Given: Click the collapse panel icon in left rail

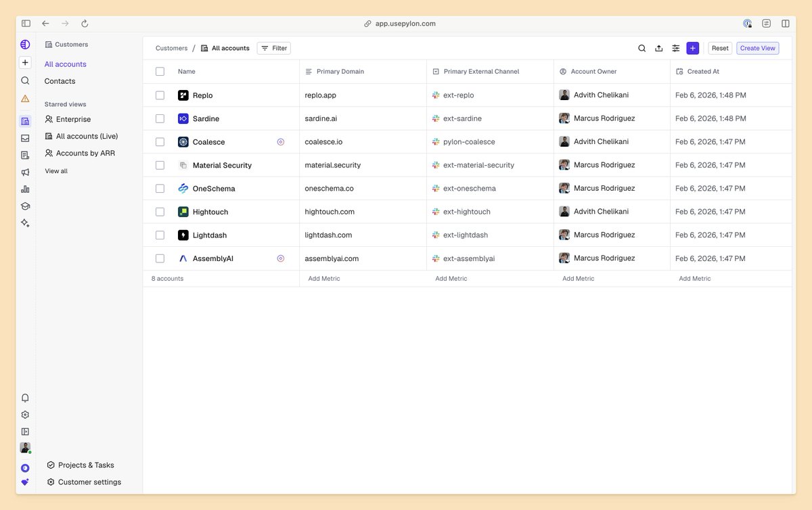Looking at the screenshot, I should coord(25,431).
